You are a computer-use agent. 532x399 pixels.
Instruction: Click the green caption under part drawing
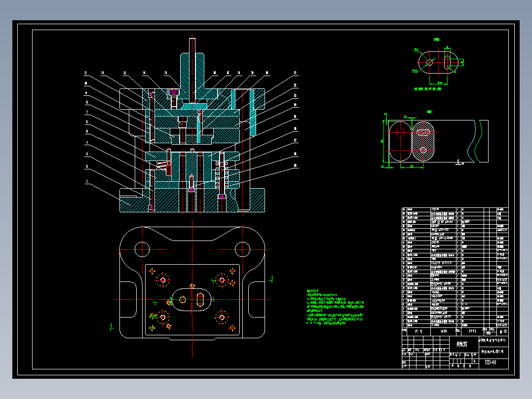[x=427, y=89]
